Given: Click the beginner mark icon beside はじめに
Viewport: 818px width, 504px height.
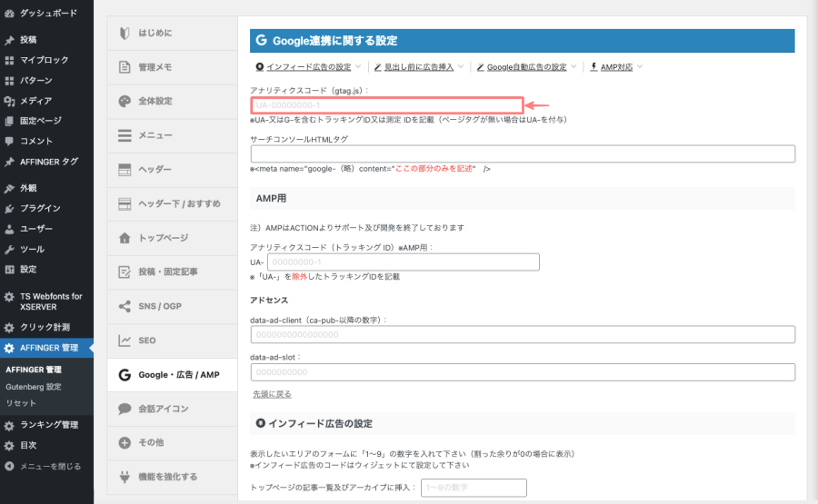Looking at the screenshot, I should 125,34.
